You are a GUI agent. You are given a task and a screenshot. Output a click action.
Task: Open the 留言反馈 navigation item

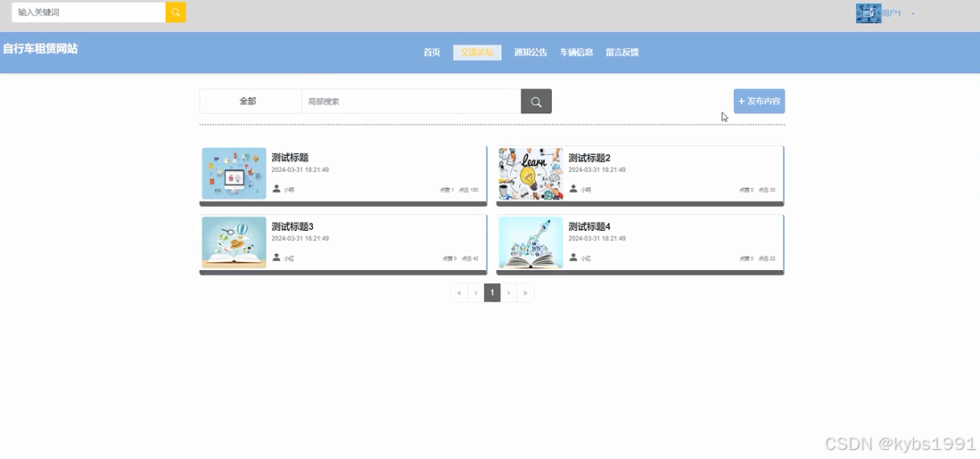tap(622, 53)
